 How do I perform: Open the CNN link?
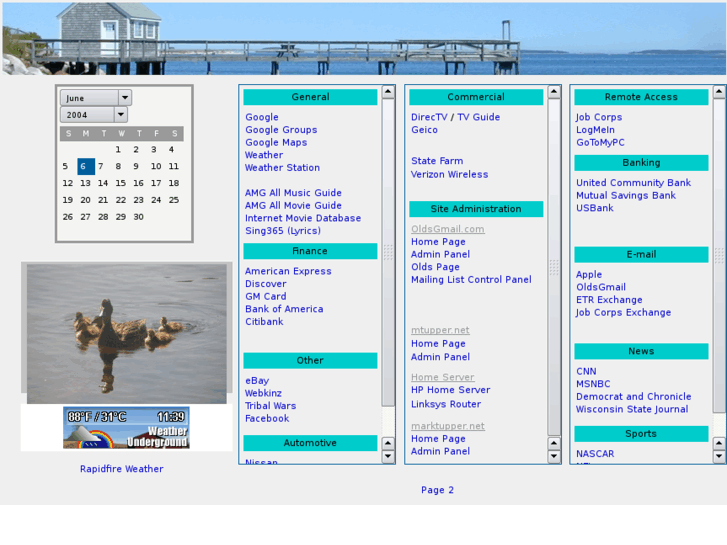[x=586, y=372]
